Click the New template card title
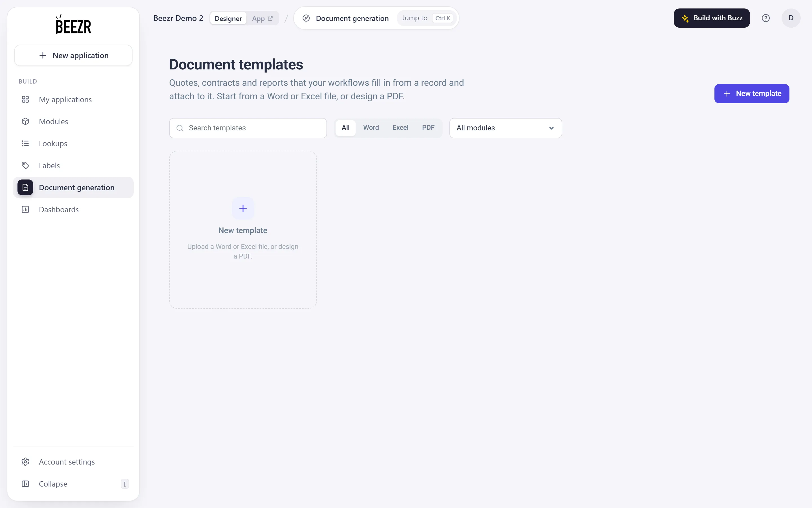This screenshot has height=508, width=812. pos(243,231)
